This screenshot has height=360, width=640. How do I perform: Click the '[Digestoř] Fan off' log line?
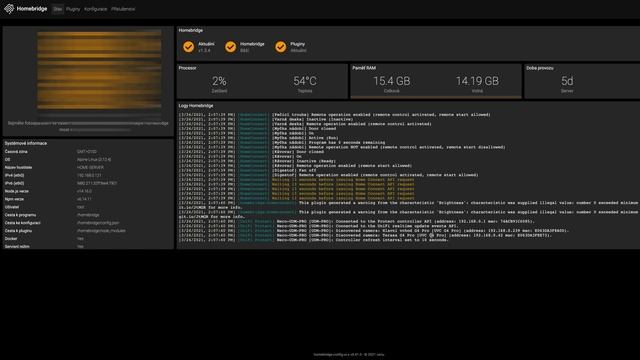point(247,170)
